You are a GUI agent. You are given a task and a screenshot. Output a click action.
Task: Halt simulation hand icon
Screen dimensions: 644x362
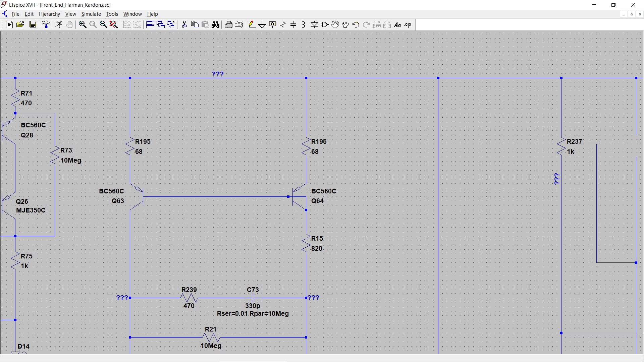69,24
